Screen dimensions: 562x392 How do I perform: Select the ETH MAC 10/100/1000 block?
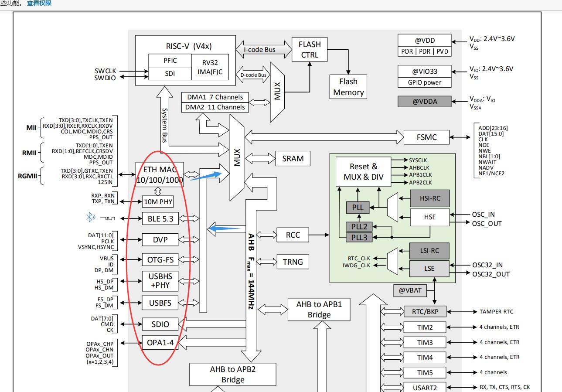(x=160, y=174)
